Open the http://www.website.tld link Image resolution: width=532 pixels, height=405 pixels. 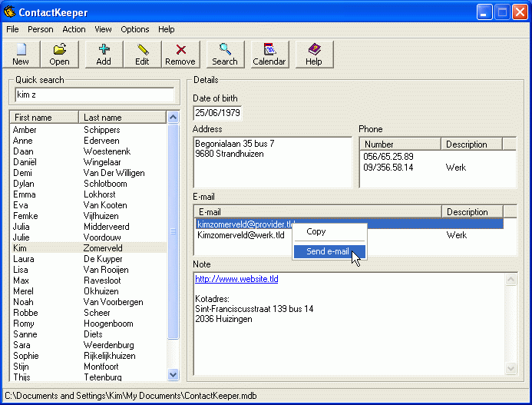pos(236,279)
